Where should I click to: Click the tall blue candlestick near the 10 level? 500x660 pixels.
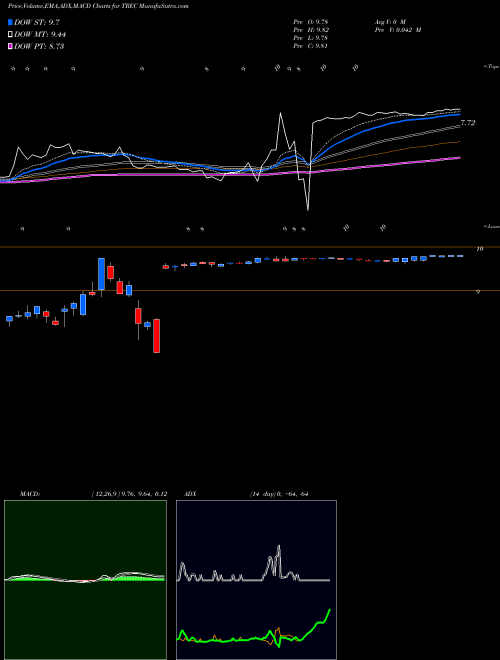101,274
